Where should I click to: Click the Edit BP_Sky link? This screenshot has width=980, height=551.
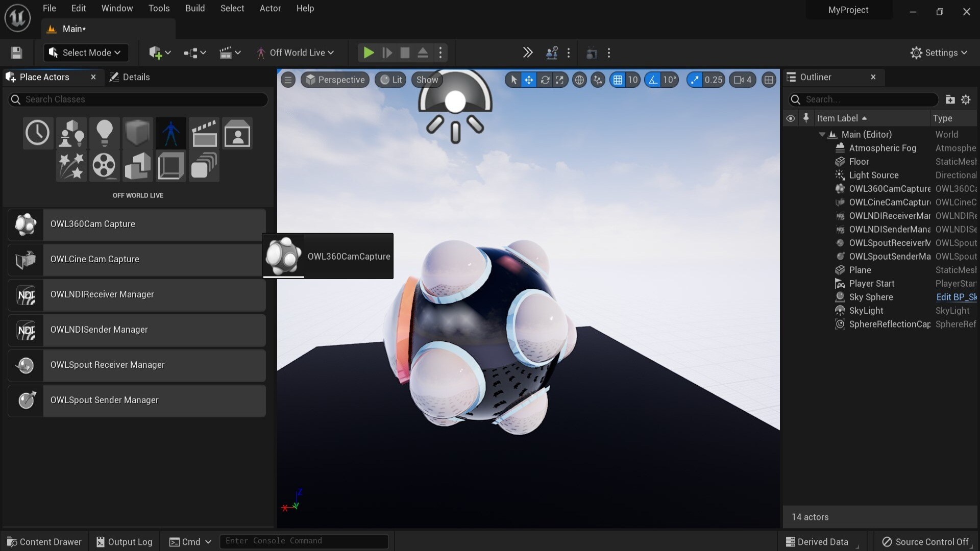[x=956, y=297]
